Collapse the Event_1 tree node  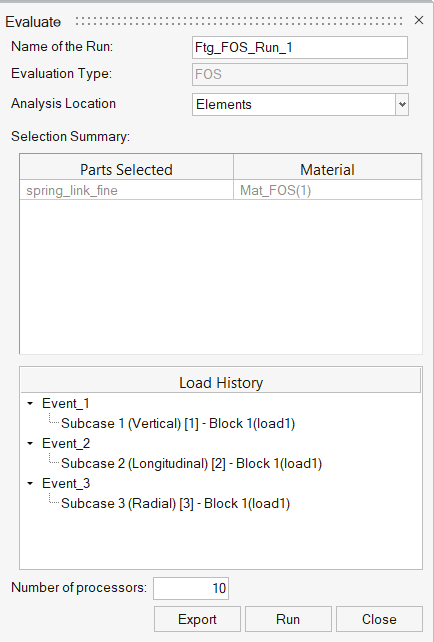(x=30, y=404)
